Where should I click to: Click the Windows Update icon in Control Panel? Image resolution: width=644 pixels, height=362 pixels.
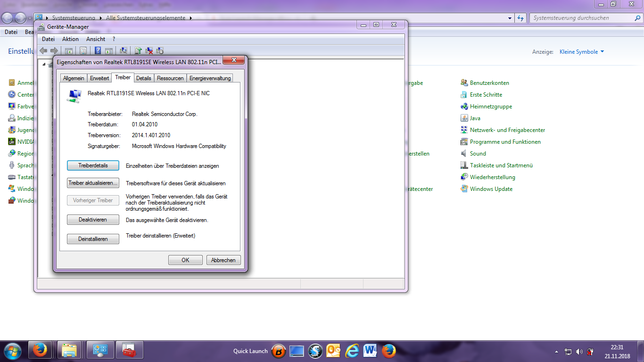[464, 189]
